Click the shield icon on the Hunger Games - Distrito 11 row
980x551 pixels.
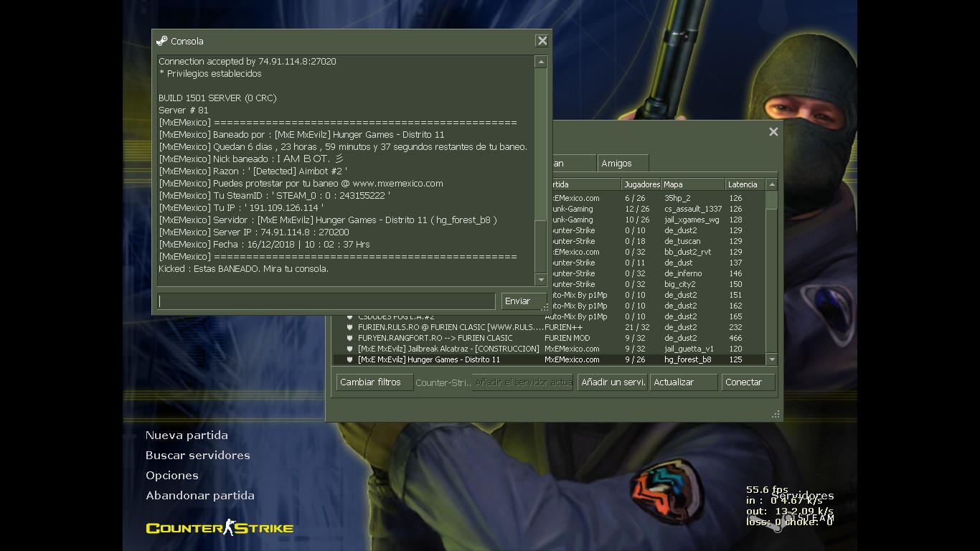350,359
